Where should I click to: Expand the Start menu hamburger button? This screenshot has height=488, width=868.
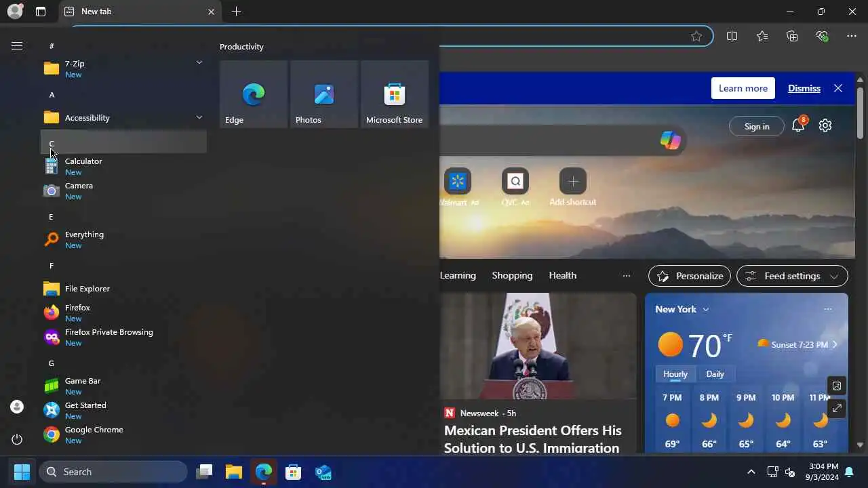pos(17,45)
